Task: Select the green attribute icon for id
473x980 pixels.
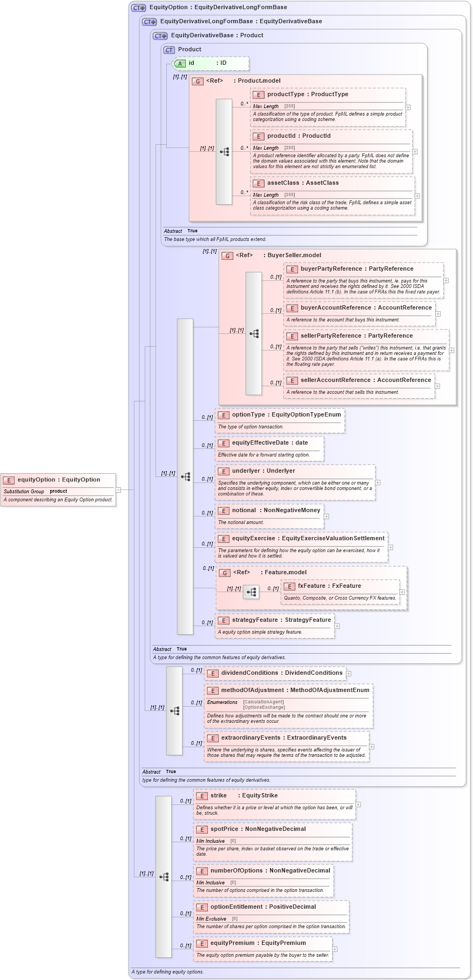Action: [180, 64]
